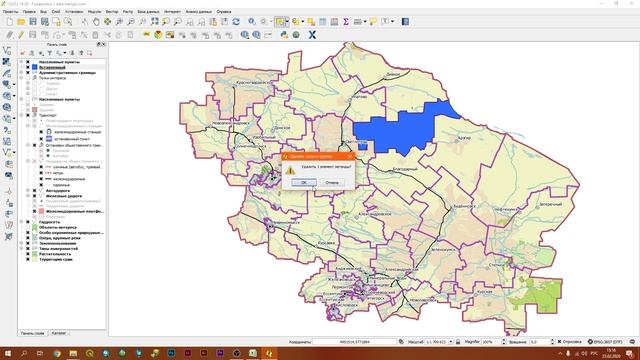Image resolution: width=640 pixels, height=360 pixels.
Task: Confirm deletion with OK button
Action: click(304, 182)
